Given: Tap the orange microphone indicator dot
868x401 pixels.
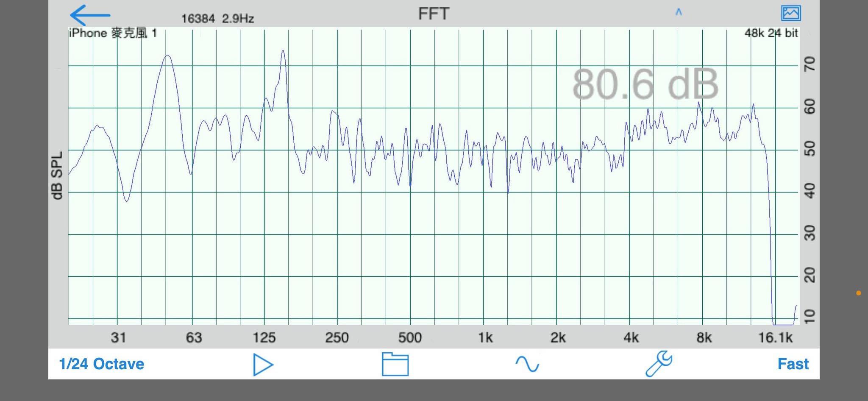Looking at the screenshot, I should point(858,293).
